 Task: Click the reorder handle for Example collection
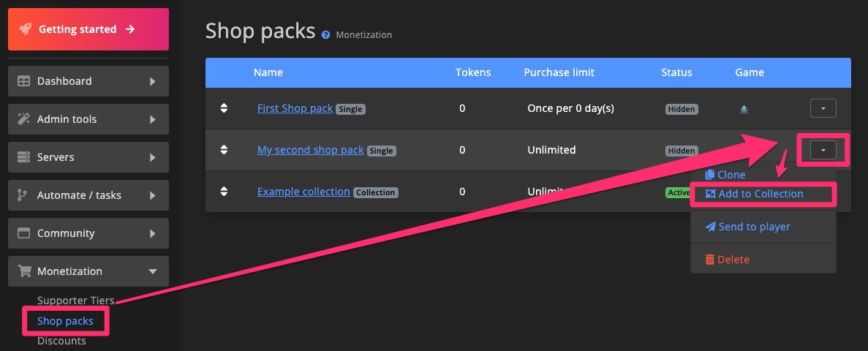coord(224,192)
